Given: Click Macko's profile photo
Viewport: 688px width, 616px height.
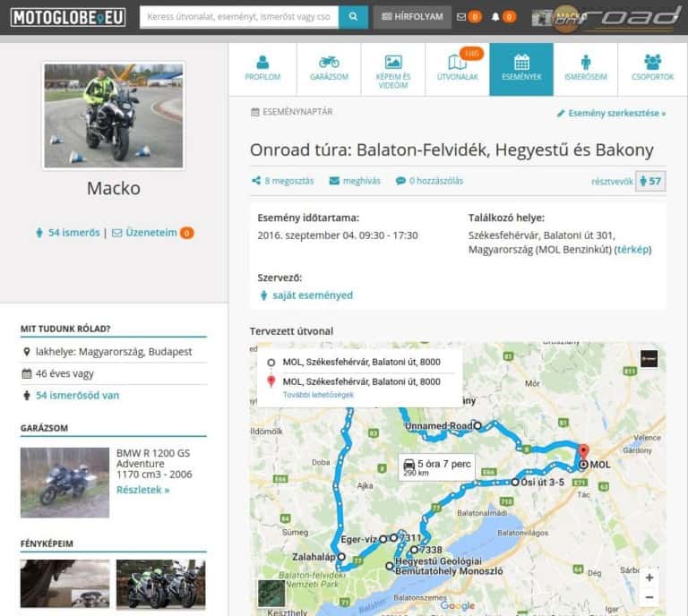Looking at the screenshot, I should (113, 115).
